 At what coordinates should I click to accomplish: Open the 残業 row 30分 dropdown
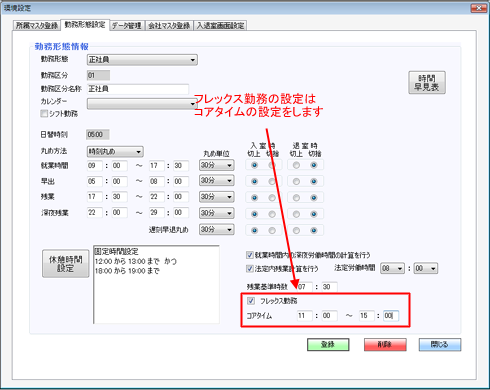tap(217, 197)
